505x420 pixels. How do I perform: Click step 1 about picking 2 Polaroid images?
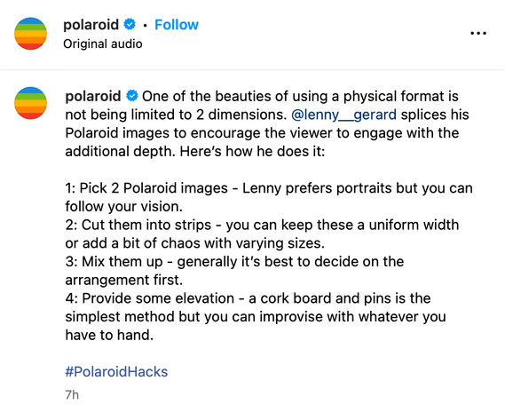coord(269,197)
